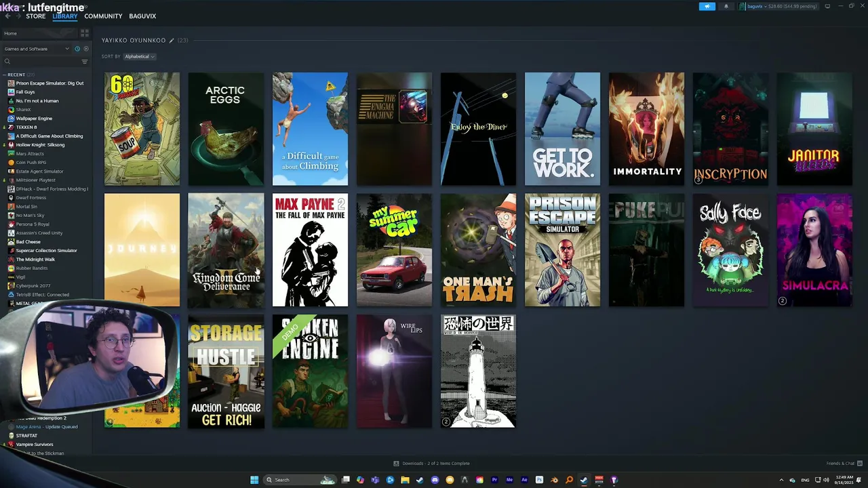Open the Steam announcements megaphone icon
The height and width of the screenshot is (488, 868).
click(x=707, y=6)
